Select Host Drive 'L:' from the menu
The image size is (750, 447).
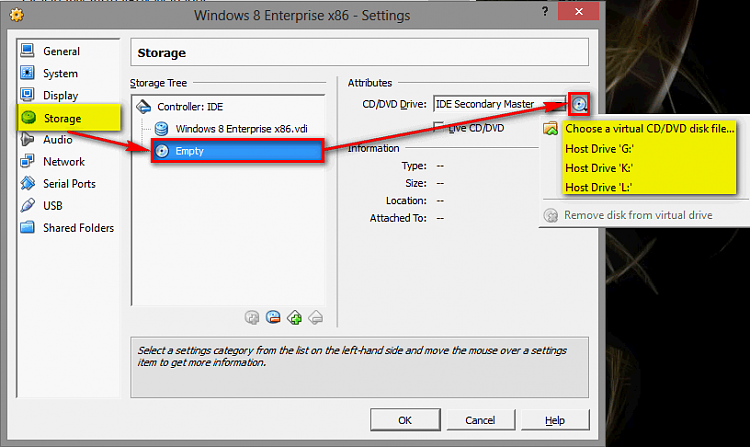[598, 187]
